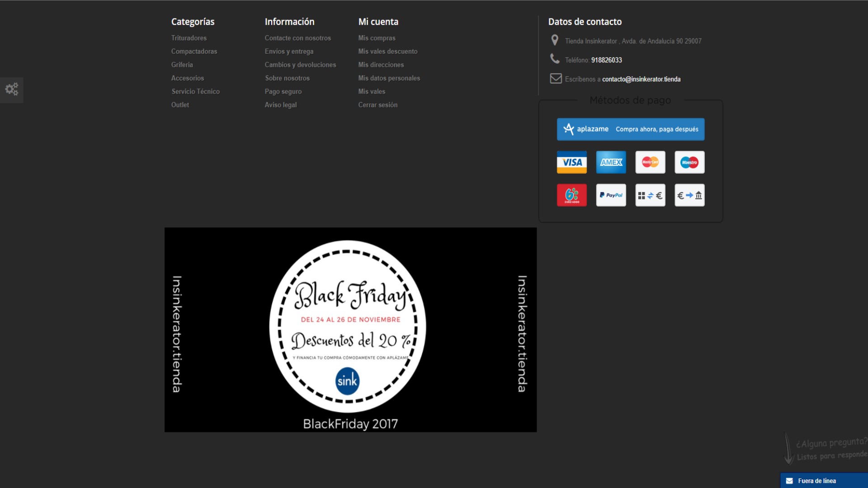Click the AMEX card icon
Viewport: 868px width, 488px height.
point(611,162)
